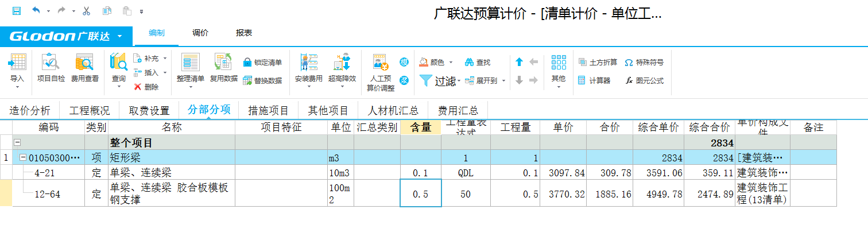This screenshot has width=868, height=240.
Task: Open the 费用汇总 tab
Action: tap(459, 110)
